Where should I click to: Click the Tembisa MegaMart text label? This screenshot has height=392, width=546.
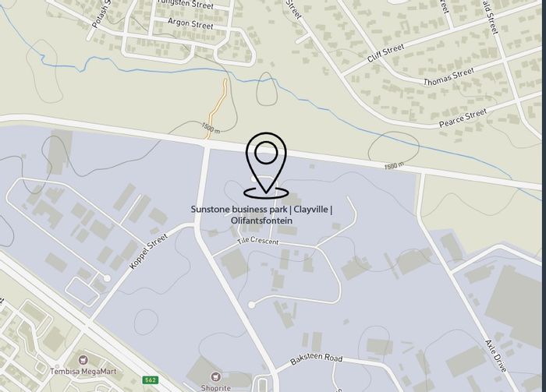[x=83, y=371]
